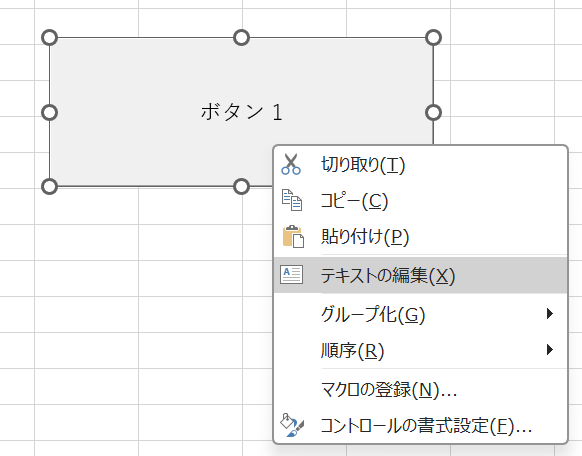Expand the 順序 submenu arrow
The width and height of the screenshot is (582, 456).
tap(550, 350)
